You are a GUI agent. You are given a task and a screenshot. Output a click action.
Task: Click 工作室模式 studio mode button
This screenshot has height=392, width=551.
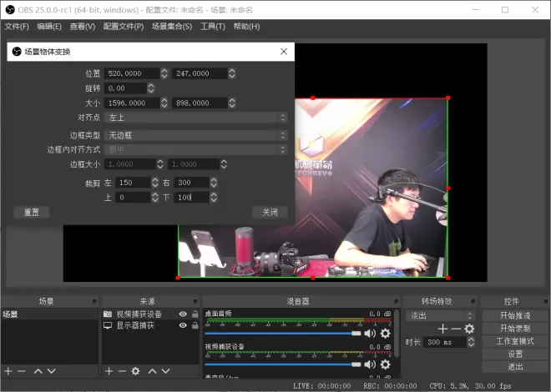point(515,341)
